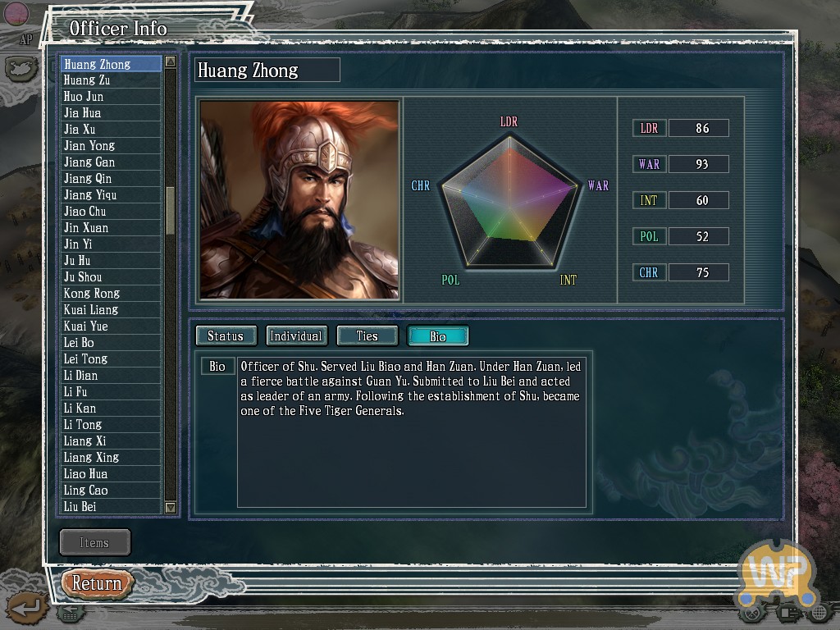The height and width of the screenshot is (630, 840).
Task: Click the scroll-up arrow of officer list
Action: [171, 62]
